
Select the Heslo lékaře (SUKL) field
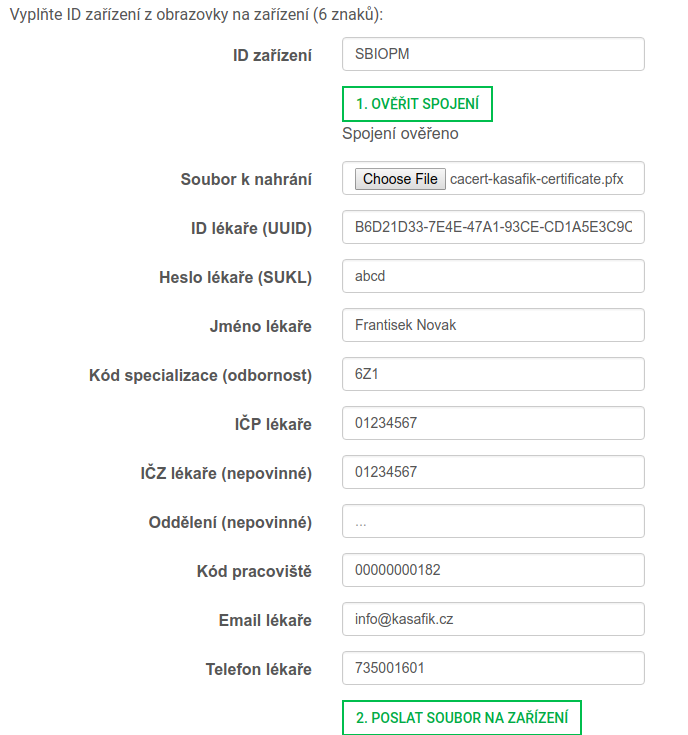coord(493,276)
